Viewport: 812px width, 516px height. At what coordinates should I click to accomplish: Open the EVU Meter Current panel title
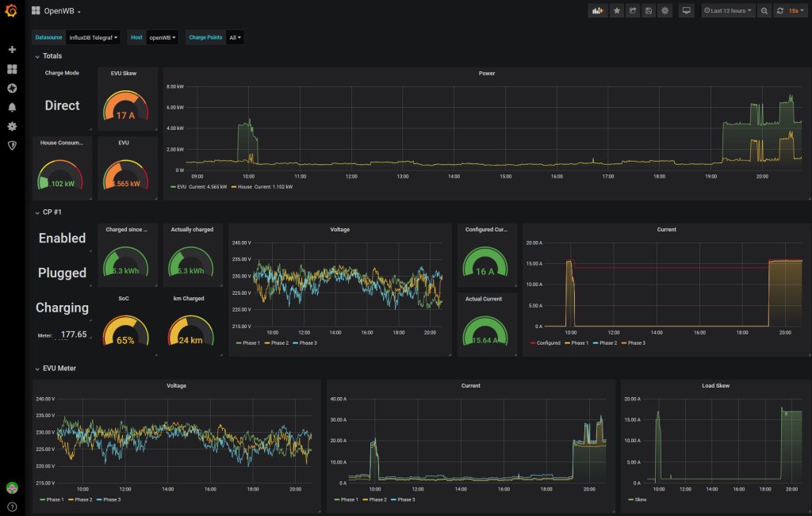(x=471, y=386)
